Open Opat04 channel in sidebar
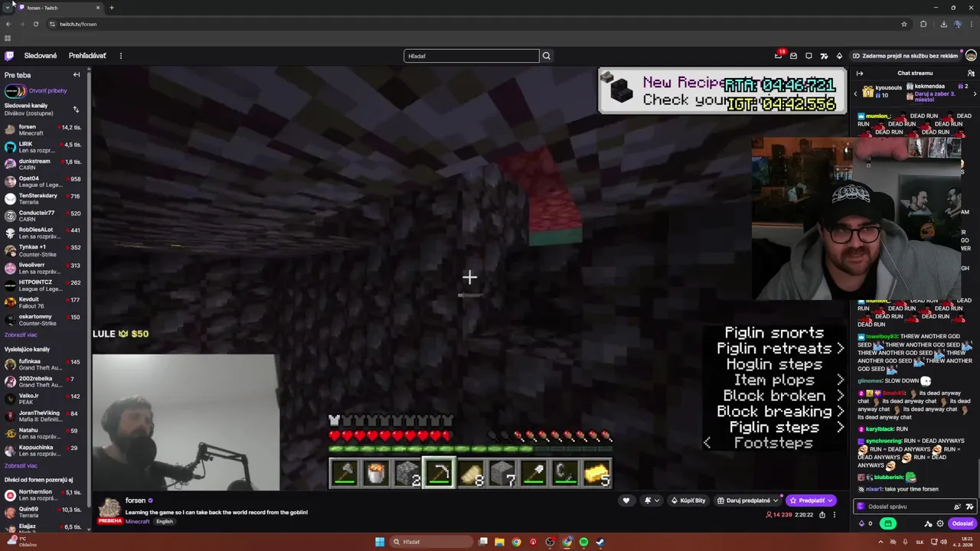The image size is (980, 551). pos(44,181)
